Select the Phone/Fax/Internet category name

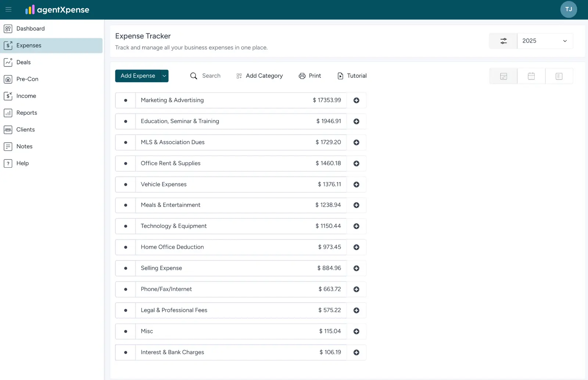coord(166,289)
